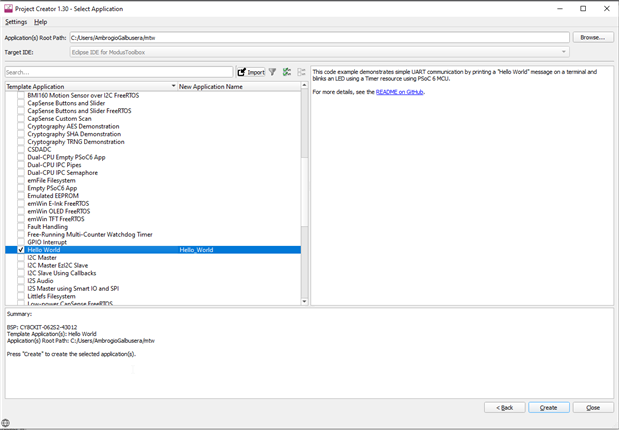Select I2C Master EzI2C Slave row
619x430 pixels.
click(153, 265)
